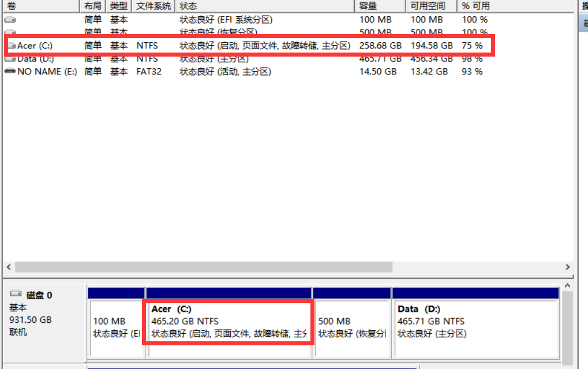Click the disk pane vertical scrollbar up arrow
Screen dimensions: 588x369
pyautogui.click(x=567, y=286)
